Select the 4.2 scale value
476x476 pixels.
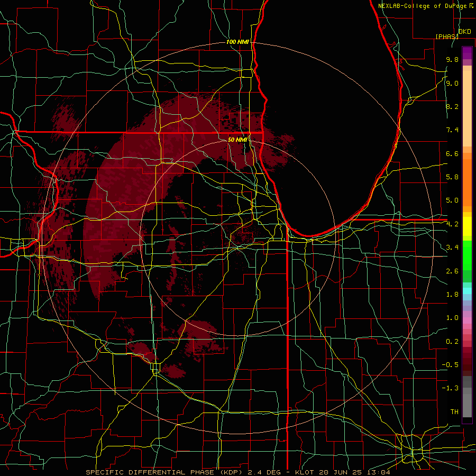pyautogui.click(x=452, y=224)
